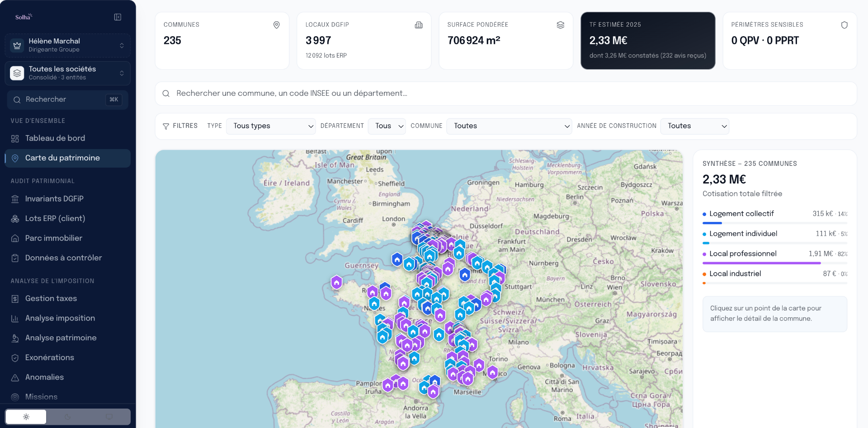Click the location pin icon on Communes card

click(277, 25)
